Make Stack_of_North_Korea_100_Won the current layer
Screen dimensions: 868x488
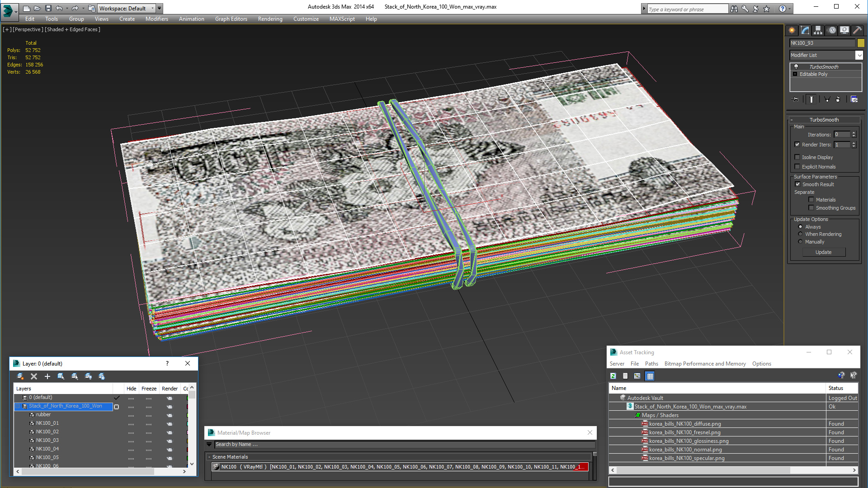click(x=117, y=406)
